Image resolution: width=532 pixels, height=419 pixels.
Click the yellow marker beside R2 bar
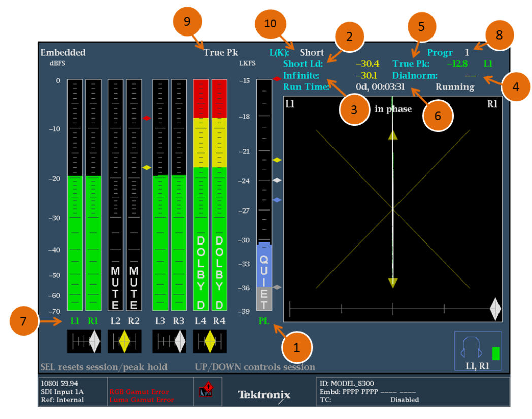coord(147,168)
